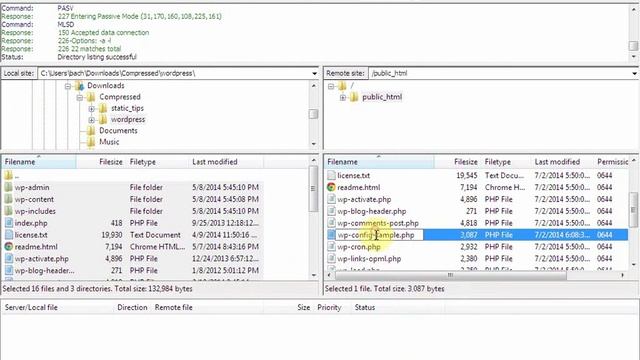Screen dimensions: 640x360
Task: Sort remote files by Filetype header
Action: (x=506, y=162)
